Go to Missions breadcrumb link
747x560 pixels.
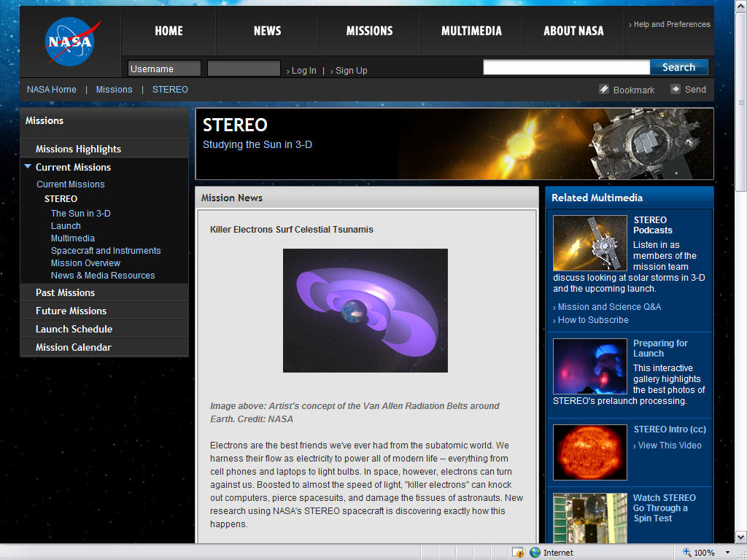[115, 90]
